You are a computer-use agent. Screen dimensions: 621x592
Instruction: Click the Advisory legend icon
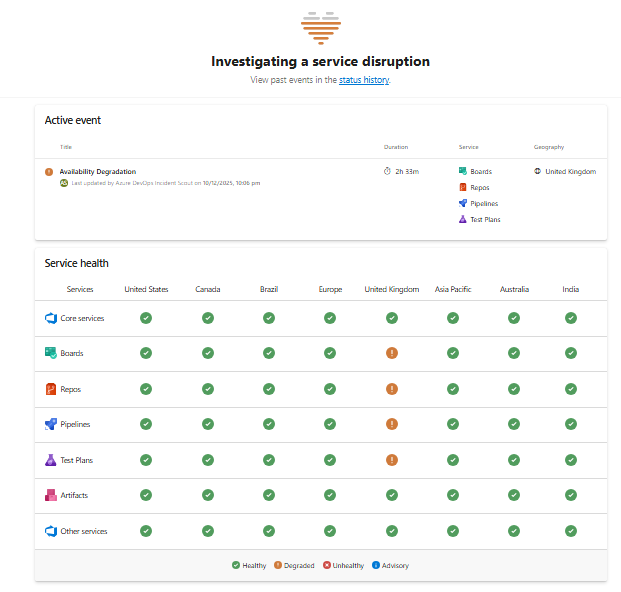(375, 565)
